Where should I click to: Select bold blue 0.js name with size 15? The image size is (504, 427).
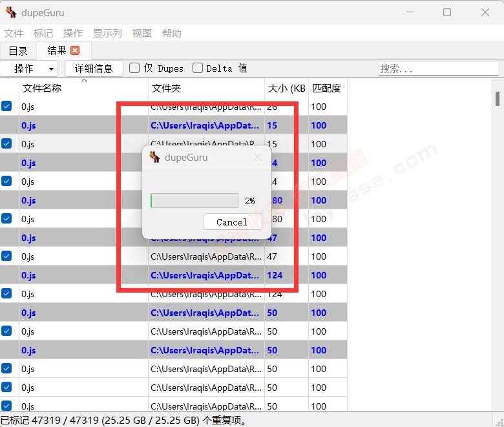28,125
